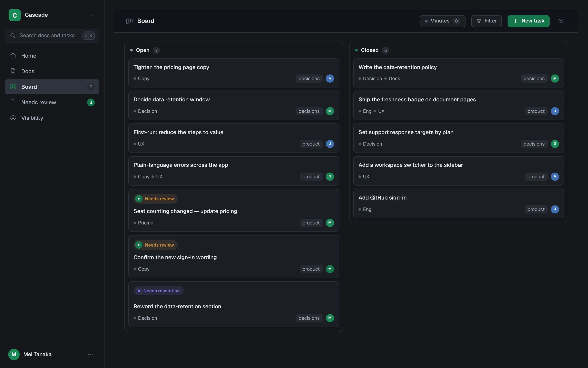Click assignee M avatar on Reword data-retention card
The image size is (588, 368).
pyautogui.click(x=330, y=318)
